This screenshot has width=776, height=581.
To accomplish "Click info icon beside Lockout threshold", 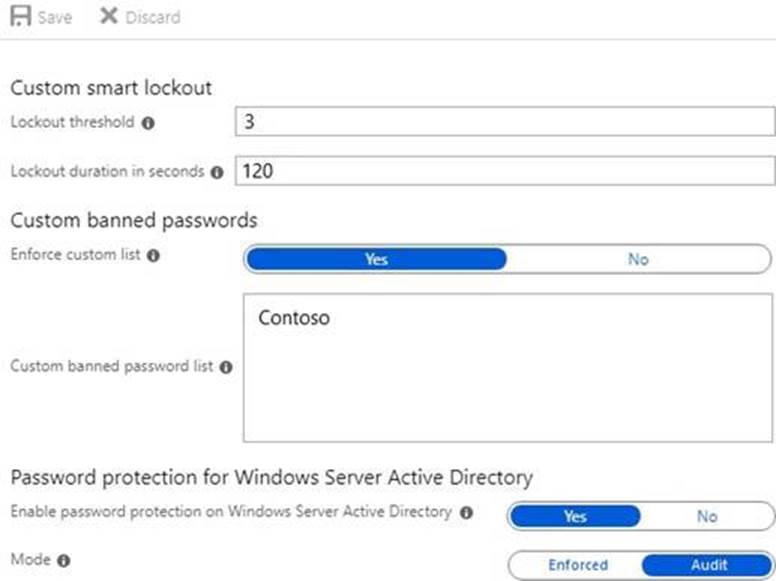I will click(x=148, y=123).
